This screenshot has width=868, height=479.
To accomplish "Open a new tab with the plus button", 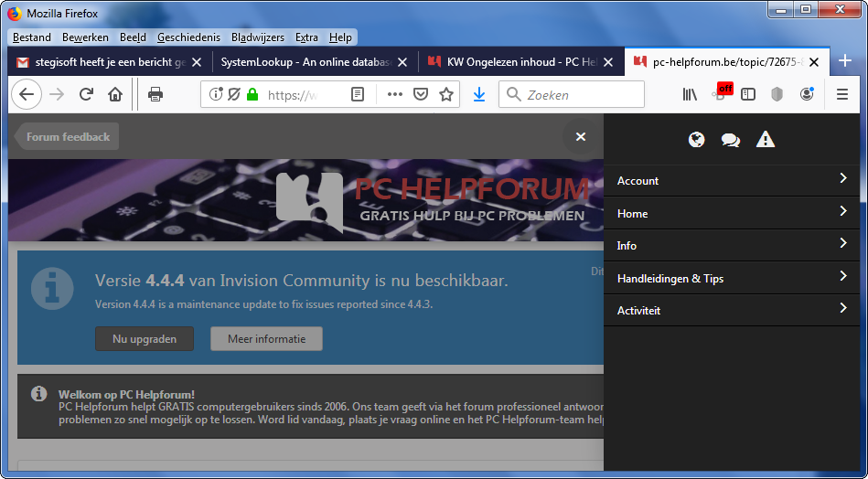I will (845, 61).
